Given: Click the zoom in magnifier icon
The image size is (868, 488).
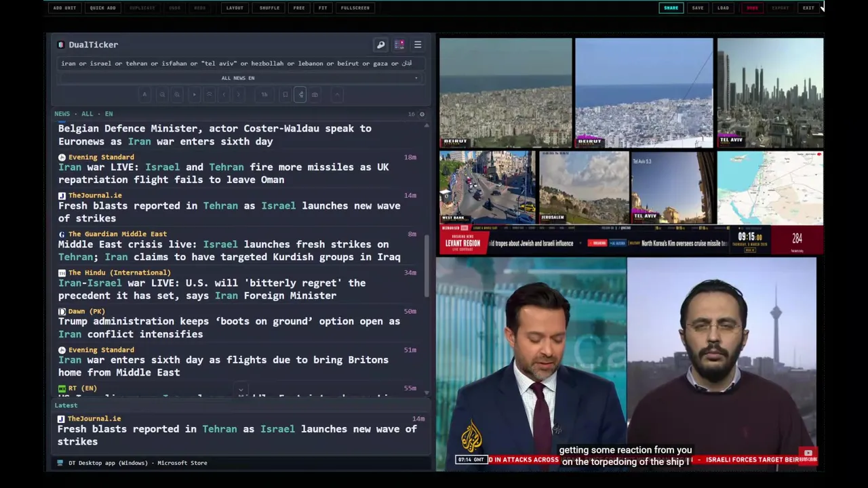Looking at the screenshot, I should pyautogui.click(x=177, y=95).
